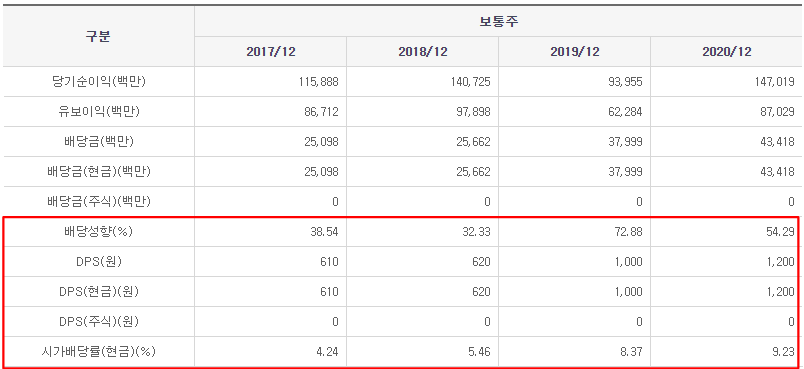Click 25,662 in the 배당금(현금)(백만) row

(x=473, y=172)
